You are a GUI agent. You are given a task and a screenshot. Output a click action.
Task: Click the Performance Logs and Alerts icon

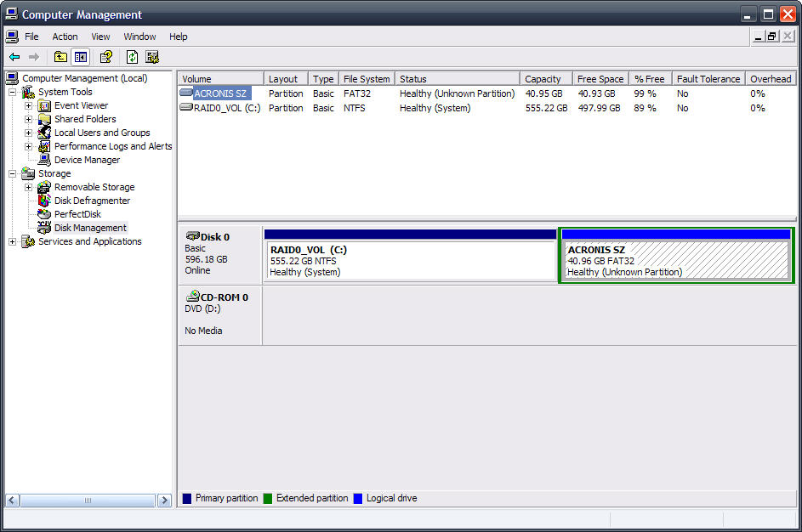(x=44, y=147)
